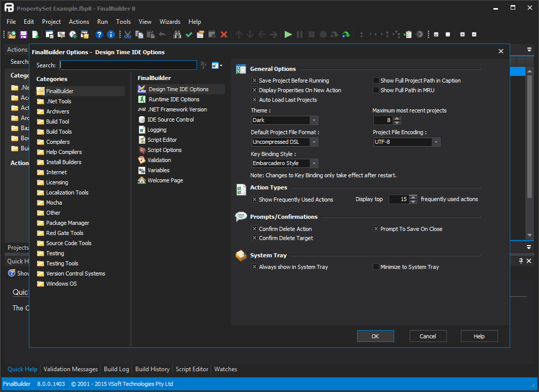Open the Tools menu
The width and height of the screenshot is (539, 392).
123,22
